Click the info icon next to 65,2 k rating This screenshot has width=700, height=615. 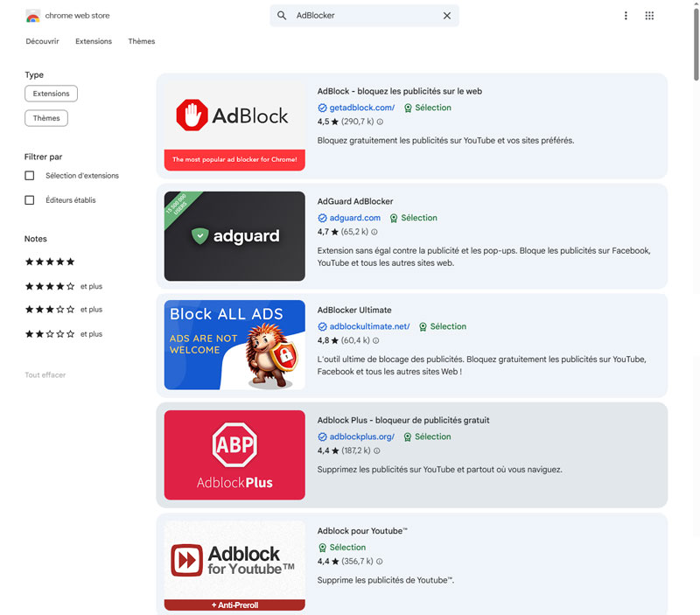pyautogui.click(x=374, y=232)
